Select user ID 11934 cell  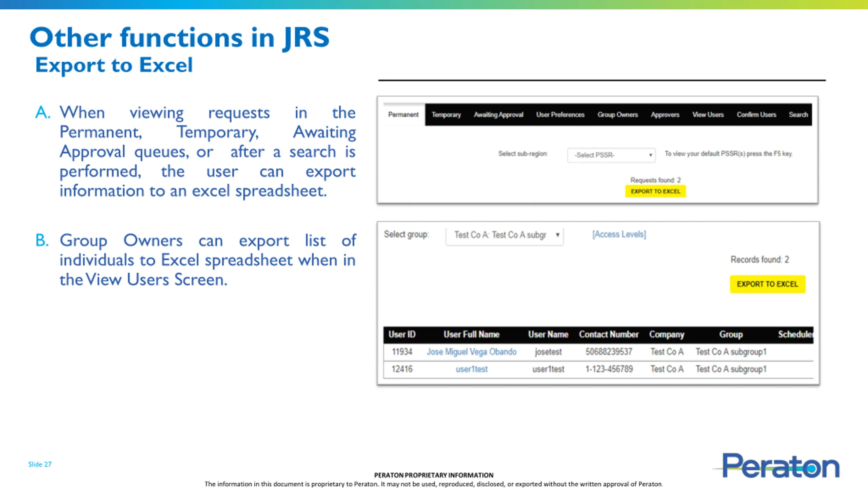(x=402, y=352)
